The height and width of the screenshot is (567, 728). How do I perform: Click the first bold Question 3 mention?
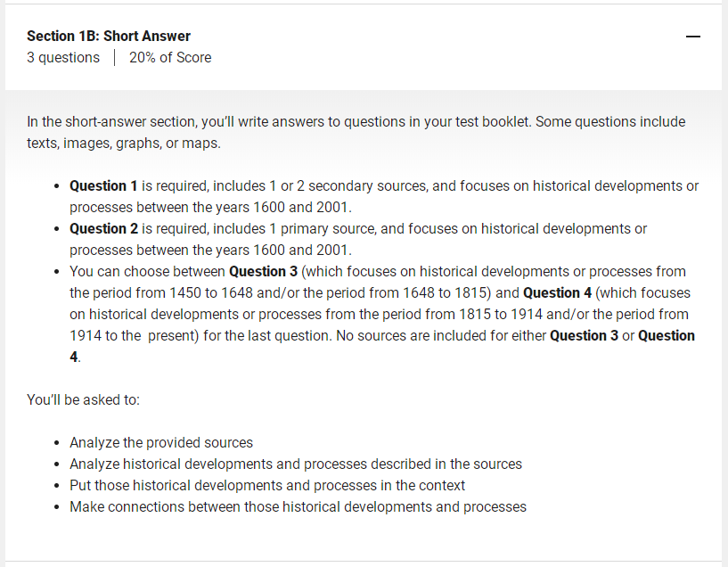[263, 271]
